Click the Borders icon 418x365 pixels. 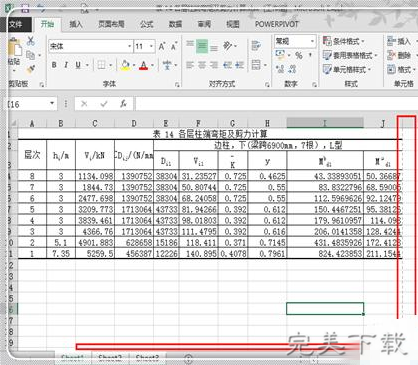pos(101,65)
